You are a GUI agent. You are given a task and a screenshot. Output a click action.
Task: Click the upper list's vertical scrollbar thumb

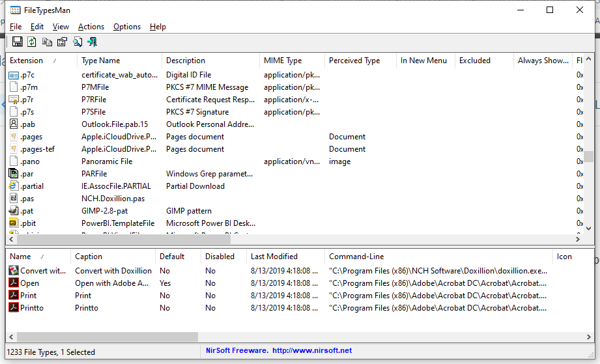click(x=588, y=157)
